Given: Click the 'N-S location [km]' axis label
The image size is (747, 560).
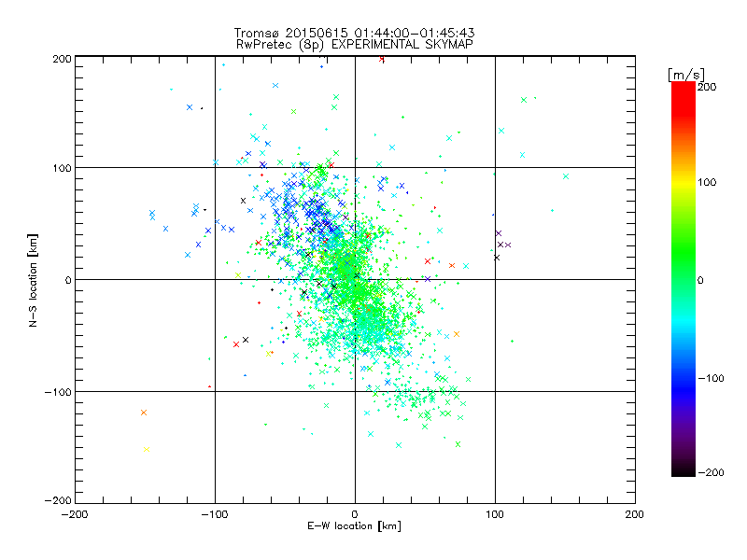Looking at the screenshot, I should tap(33, 280).
